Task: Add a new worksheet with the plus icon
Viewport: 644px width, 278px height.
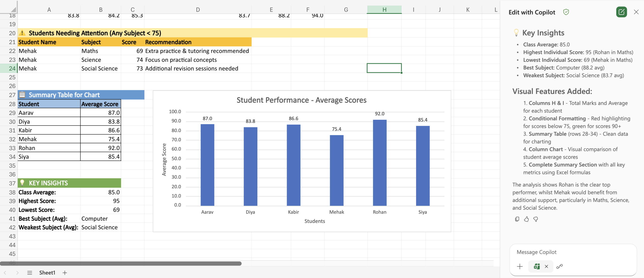Action: pyautogui.click(x=65, y=272)
